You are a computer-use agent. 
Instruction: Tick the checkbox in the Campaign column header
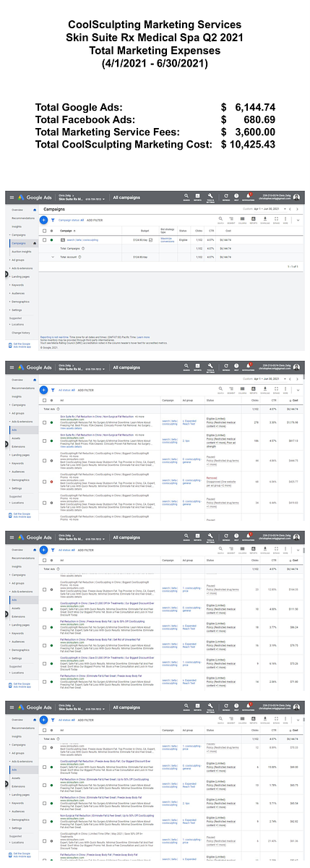tap(45, 230)
